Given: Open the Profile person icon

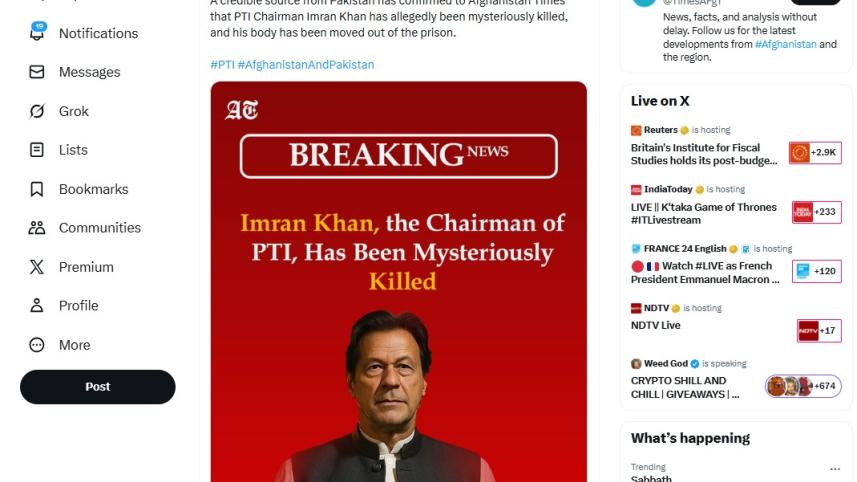Looking at the screenshot, I should point(37,306).
